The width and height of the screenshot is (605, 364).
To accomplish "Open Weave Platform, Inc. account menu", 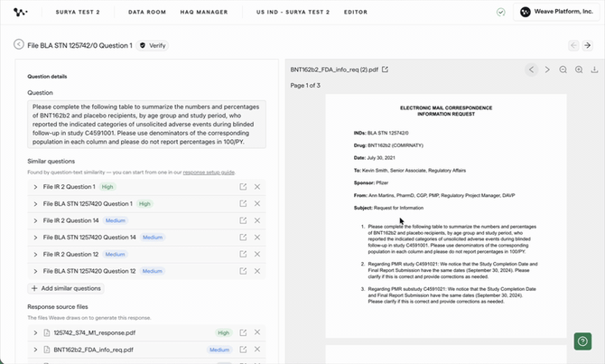I will (x=556, y=12).
